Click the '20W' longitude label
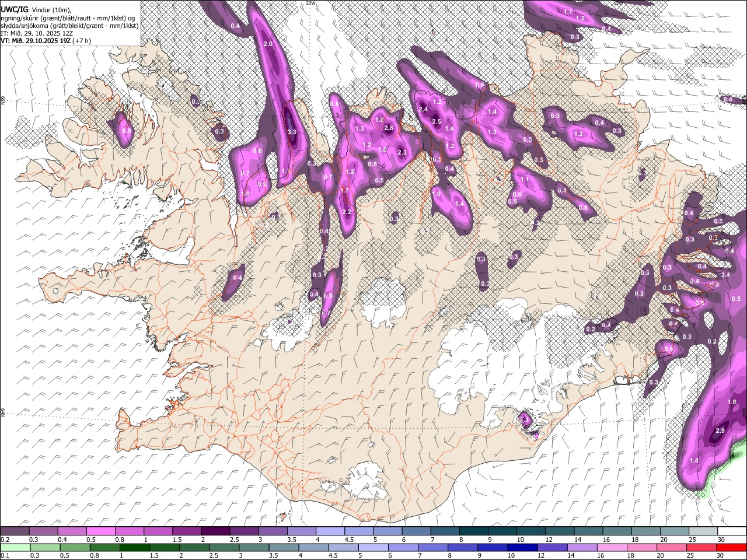The height and width of the screenshot is (560, 747). [310, 3]
